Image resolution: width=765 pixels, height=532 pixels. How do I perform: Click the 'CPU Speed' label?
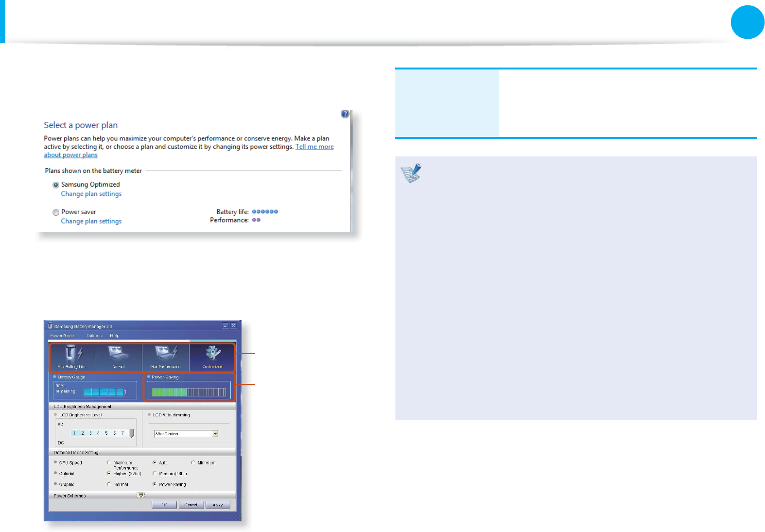pyautogui.click(x=70, y=463)
